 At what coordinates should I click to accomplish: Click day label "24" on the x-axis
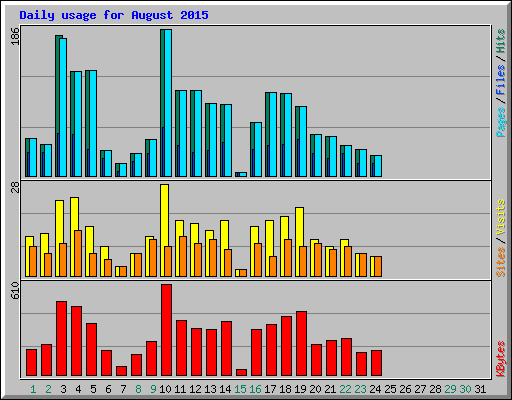tap(375, 389)
